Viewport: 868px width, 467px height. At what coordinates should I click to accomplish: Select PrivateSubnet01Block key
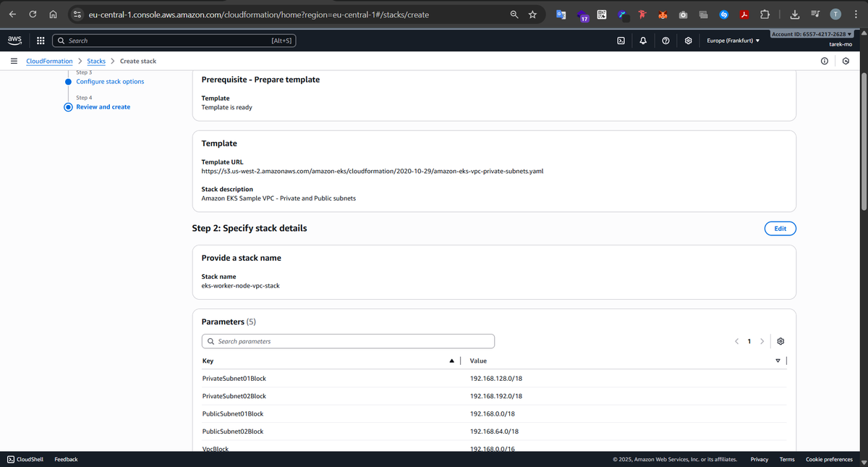(x=234, y=378)
